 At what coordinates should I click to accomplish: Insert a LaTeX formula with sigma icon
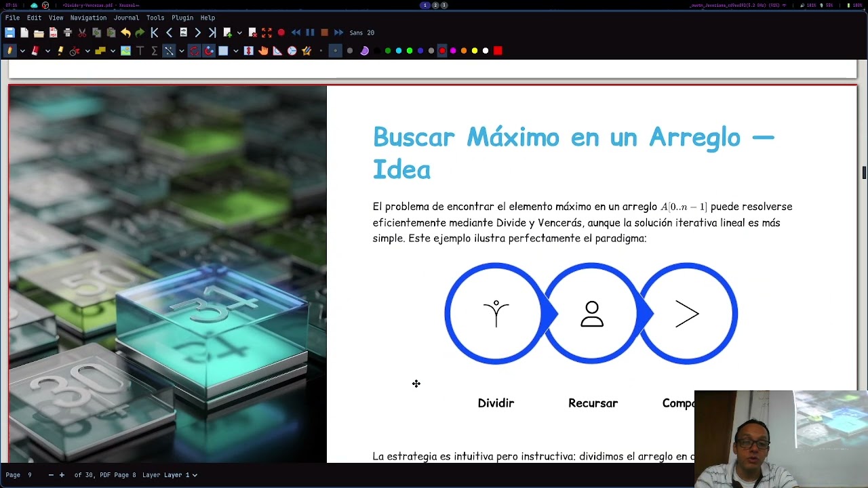pos(154,51)
